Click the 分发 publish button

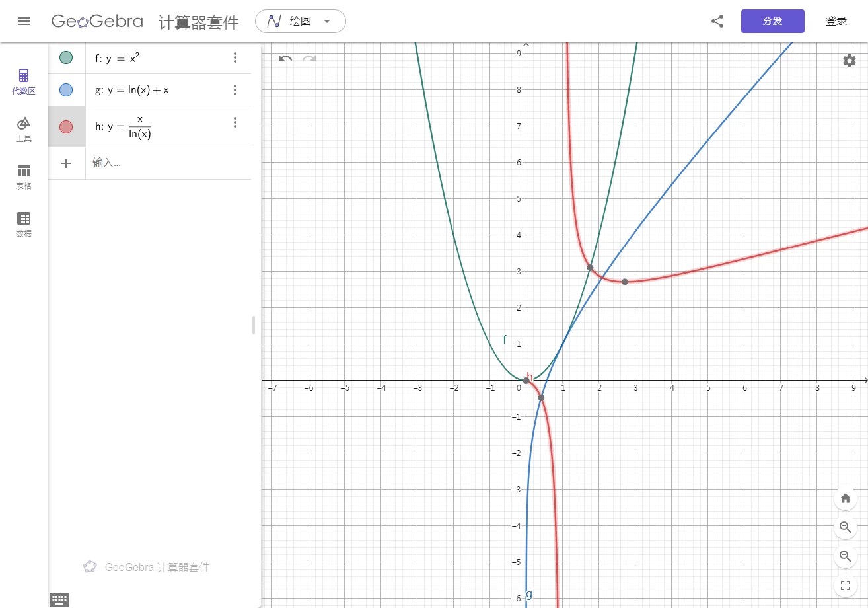(772, 20)
